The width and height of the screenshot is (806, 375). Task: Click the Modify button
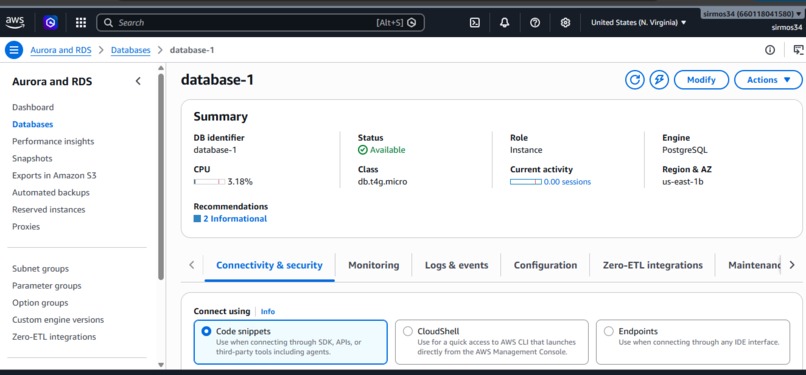tap(701, 80)
